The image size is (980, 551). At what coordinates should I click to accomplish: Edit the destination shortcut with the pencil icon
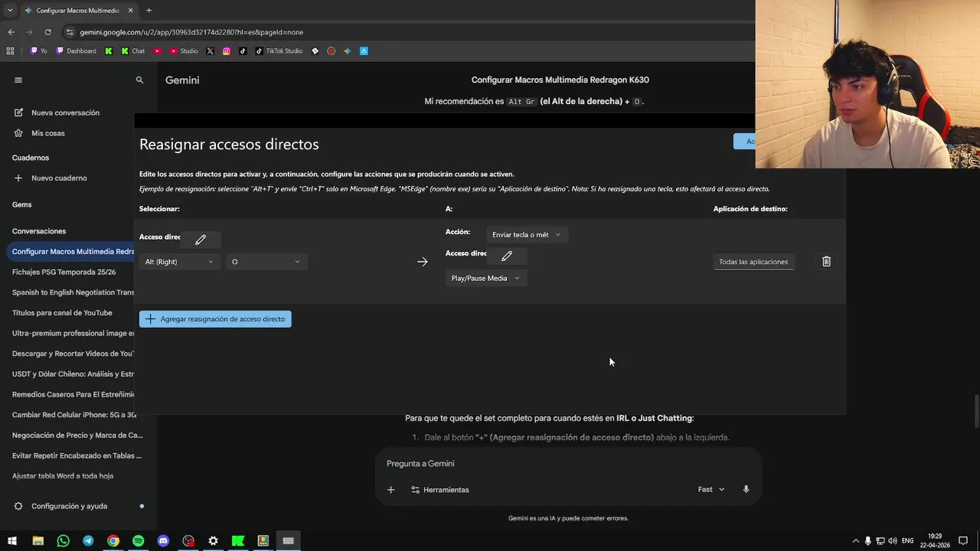pos(507,256)
